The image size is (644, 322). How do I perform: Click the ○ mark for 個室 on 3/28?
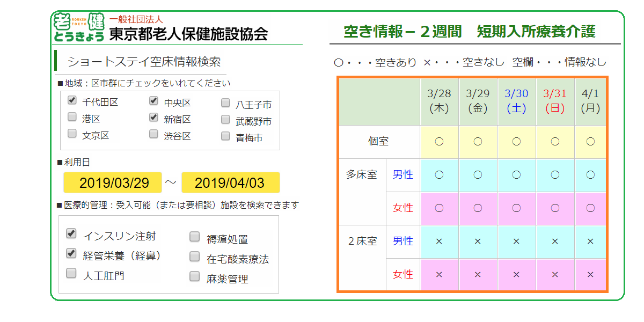coord(439,141)
